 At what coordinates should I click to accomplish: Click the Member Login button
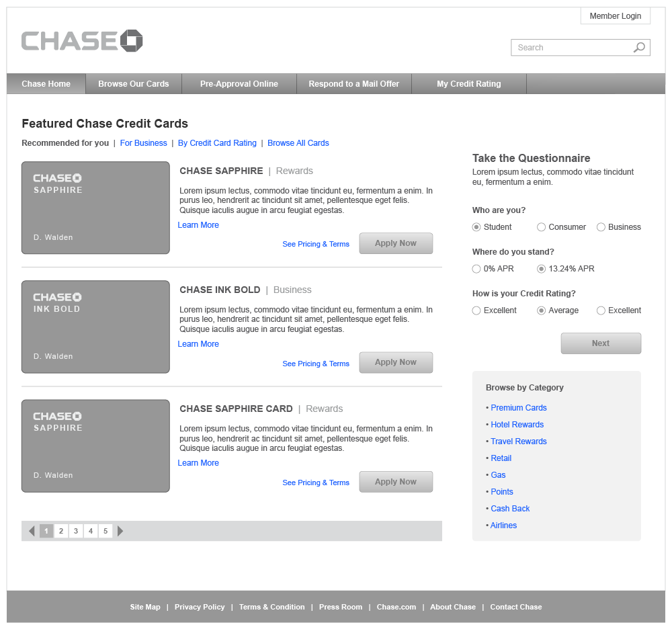tap(616, 16)
